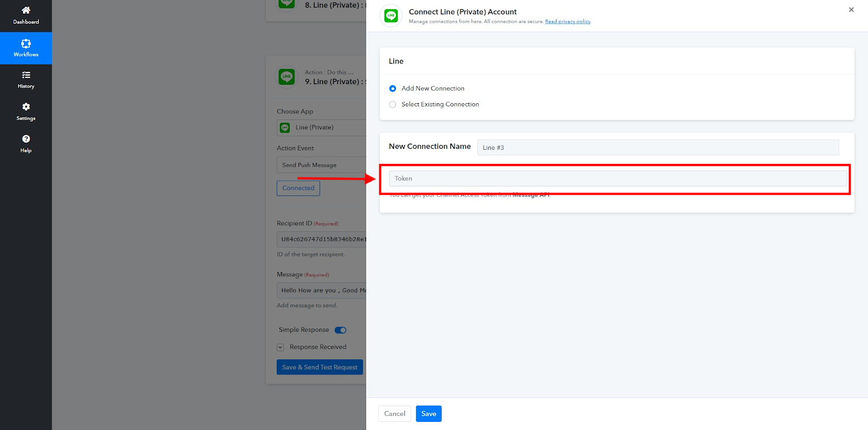Image resolution: width=868 pixels, height=430 pixels.
Task: Click the Save button in dialog
Action: click(429, 414)
